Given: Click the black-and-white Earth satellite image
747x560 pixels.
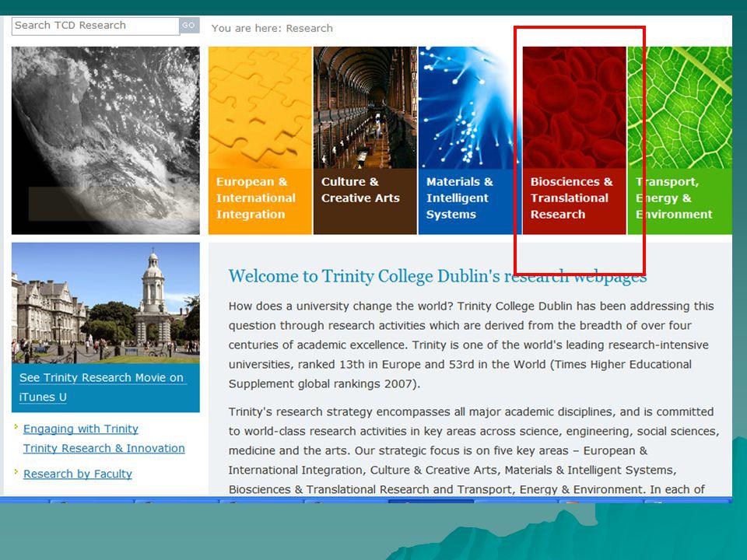Looking at the screenshot, I should (x=106, y=141).
